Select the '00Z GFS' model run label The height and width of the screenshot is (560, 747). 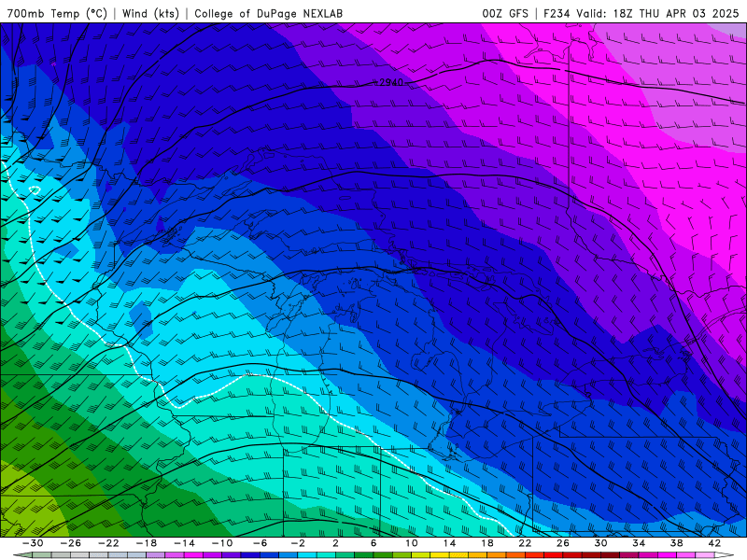coord(505,13)
